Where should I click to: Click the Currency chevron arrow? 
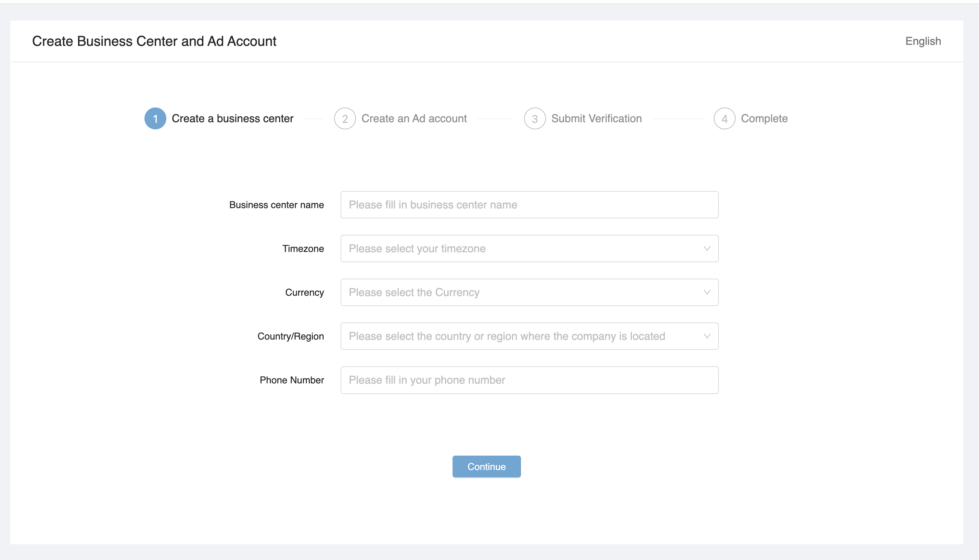pos(707,292)
